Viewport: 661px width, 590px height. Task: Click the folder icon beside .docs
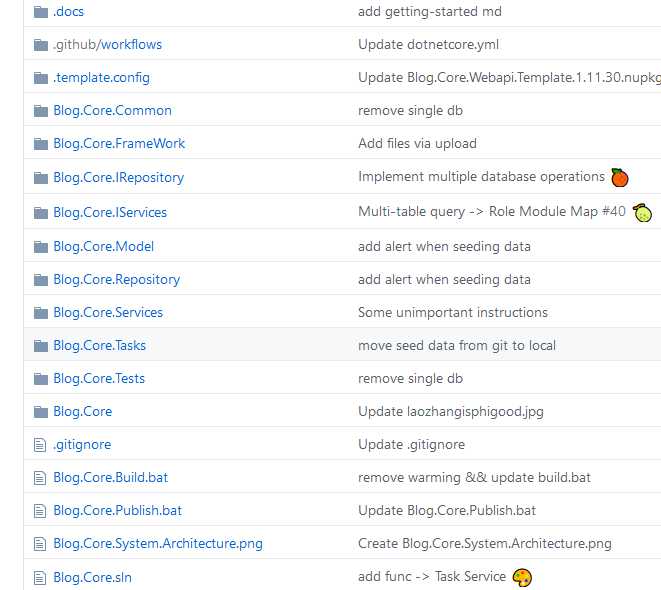[41, 12]
